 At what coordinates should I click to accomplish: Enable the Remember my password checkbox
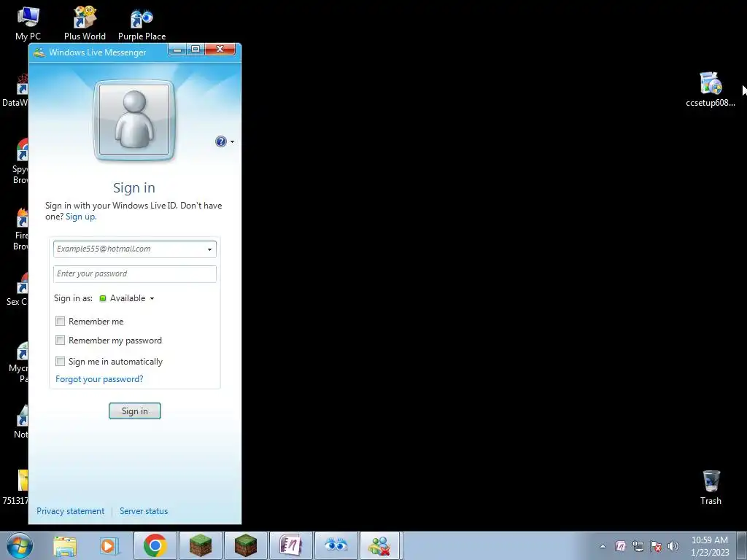point(60,341)
